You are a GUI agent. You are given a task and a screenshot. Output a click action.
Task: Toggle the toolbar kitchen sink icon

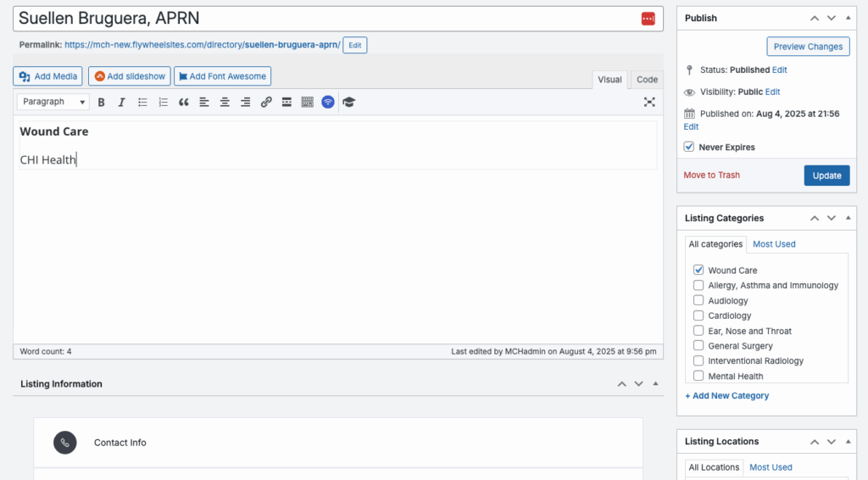[x=307, y=102]
